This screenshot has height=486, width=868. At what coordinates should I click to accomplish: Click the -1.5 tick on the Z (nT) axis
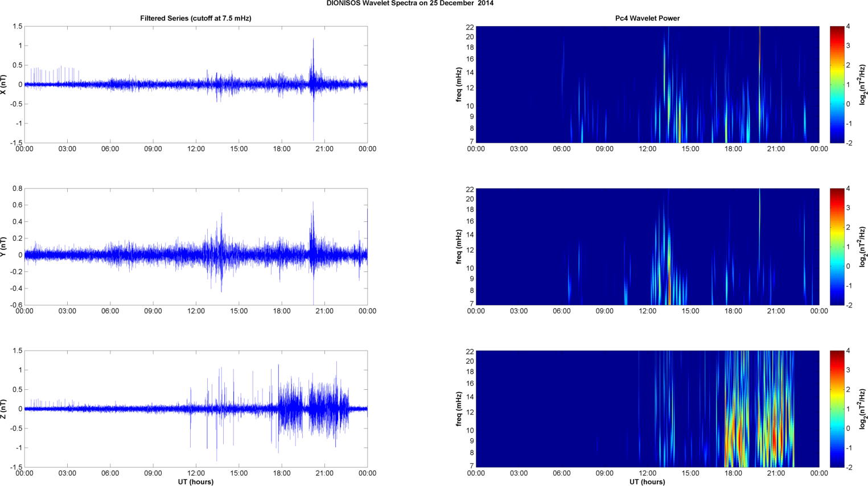point(16,467)
